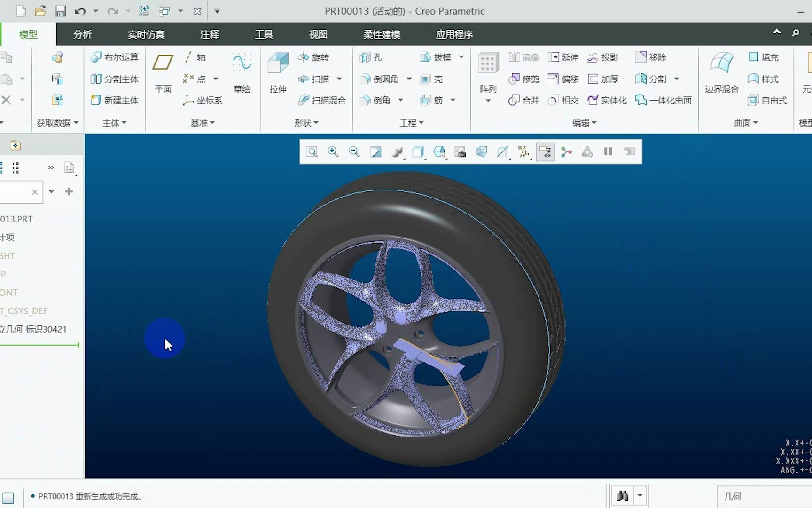Toggle the spin center display icon

(566, 151)
